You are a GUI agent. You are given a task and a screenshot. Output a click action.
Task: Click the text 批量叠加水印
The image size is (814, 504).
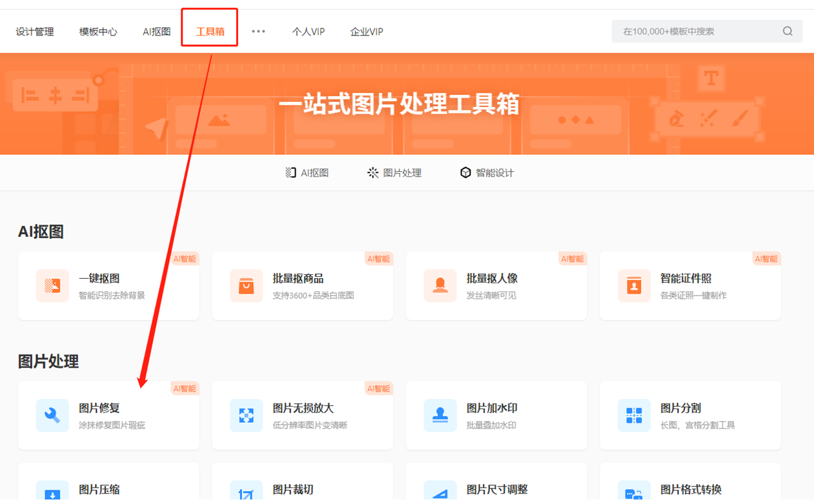(491, 425)
